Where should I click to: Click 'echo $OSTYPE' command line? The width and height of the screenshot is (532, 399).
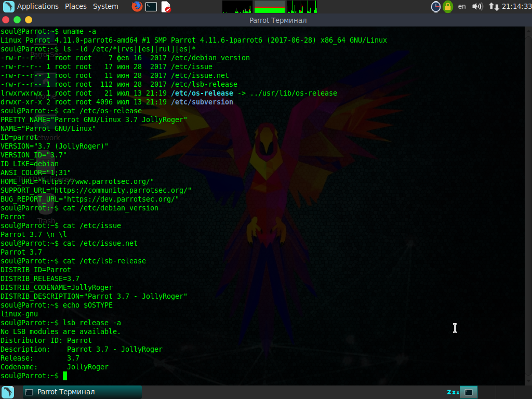(x=87, y=305)
